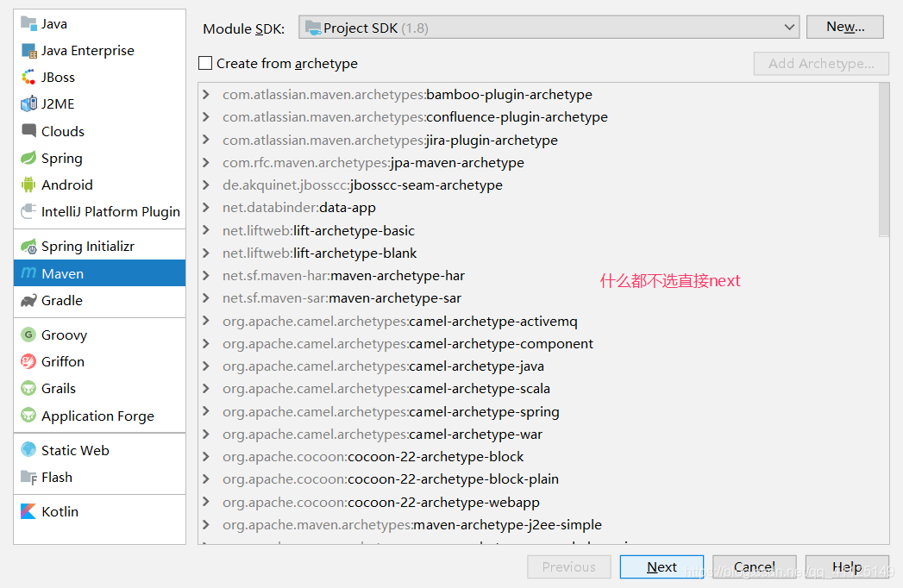Click the J2ME icon
This screenshot has width=903, height=588.
[28, 104]
